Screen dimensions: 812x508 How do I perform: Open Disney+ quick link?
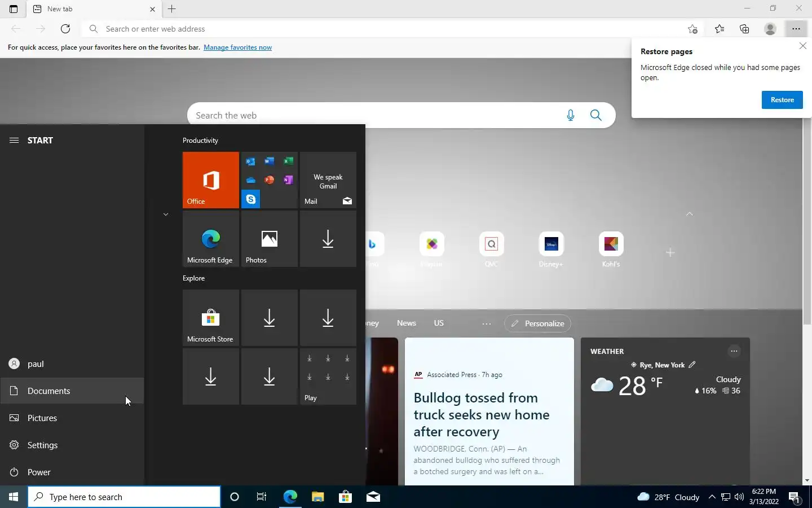(551, 249)
